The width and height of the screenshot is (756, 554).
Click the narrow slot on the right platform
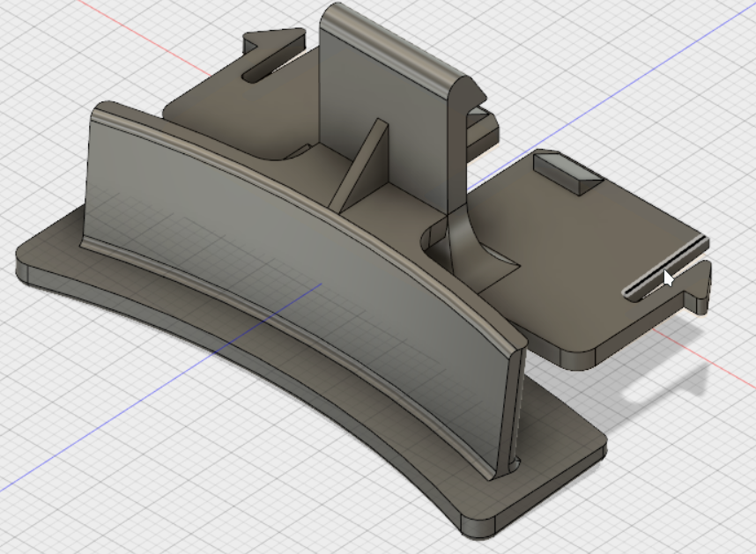pyautogui.click(x=664, y=269)
